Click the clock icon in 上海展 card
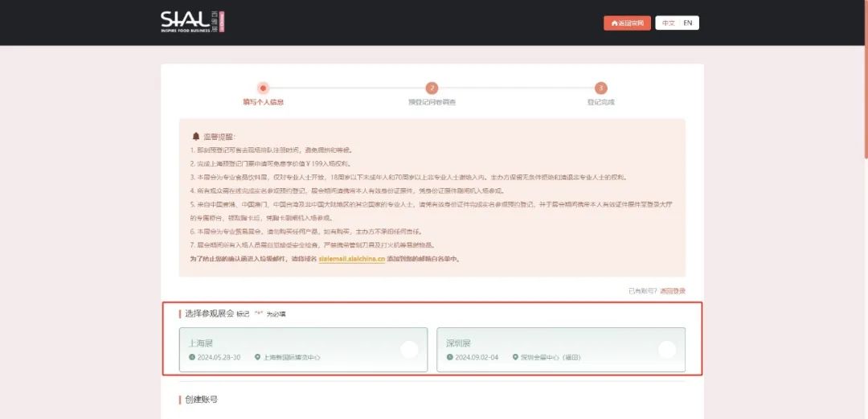 (192, 357)
